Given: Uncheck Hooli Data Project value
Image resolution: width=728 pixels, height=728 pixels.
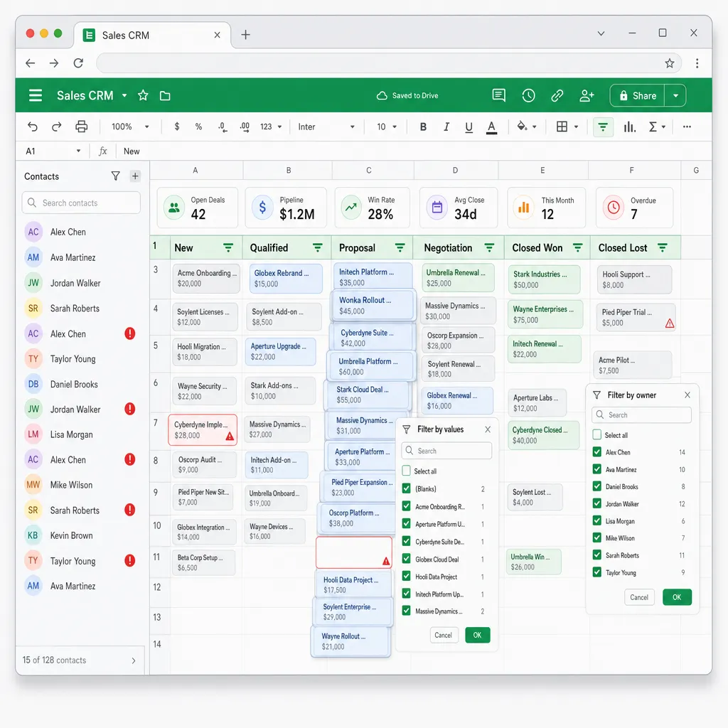Looking at the screenshot, I should click(406, 576).
